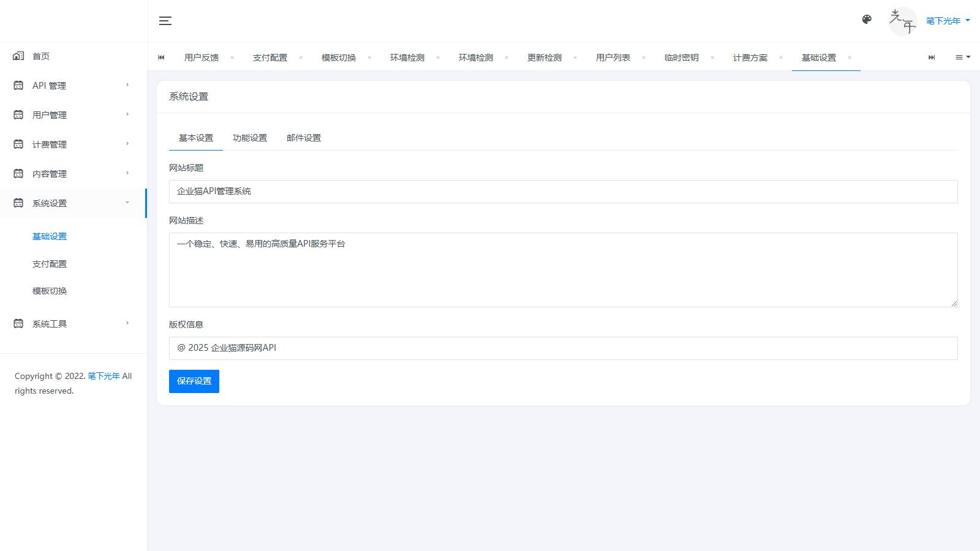Click the scroll-to-first-tab icon
Image resolution: width=980 pixels, height=551 pixels.
click(x=161, y=57)
